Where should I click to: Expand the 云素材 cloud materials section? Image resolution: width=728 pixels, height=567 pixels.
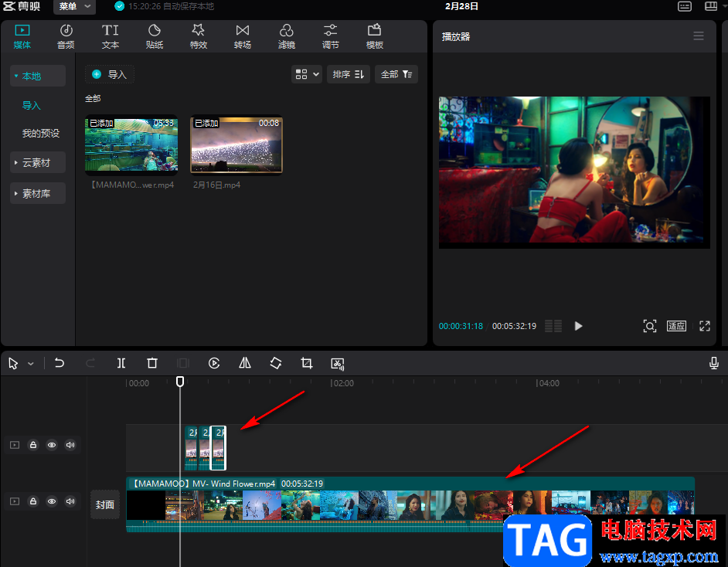[x=38, y=162]
